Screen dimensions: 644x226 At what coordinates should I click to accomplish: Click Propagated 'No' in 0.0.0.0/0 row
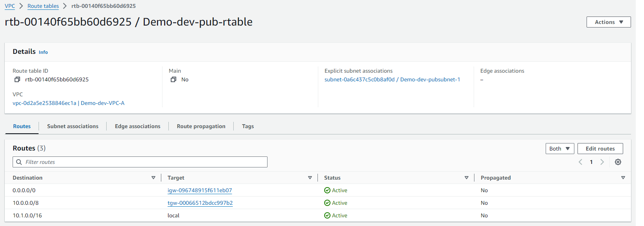tap(484, 190)
